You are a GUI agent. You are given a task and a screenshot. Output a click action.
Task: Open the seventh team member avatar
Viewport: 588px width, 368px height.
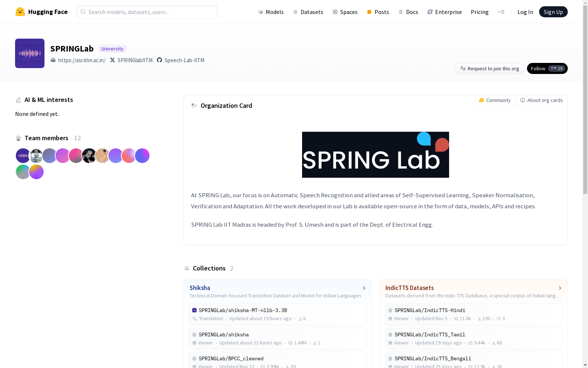tap(102, 156)
